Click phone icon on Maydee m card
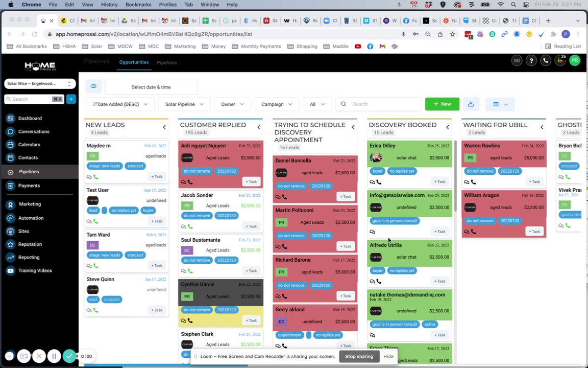Viewport: 588px width, 368px height. pyautogui.click(x=96, y=177)
